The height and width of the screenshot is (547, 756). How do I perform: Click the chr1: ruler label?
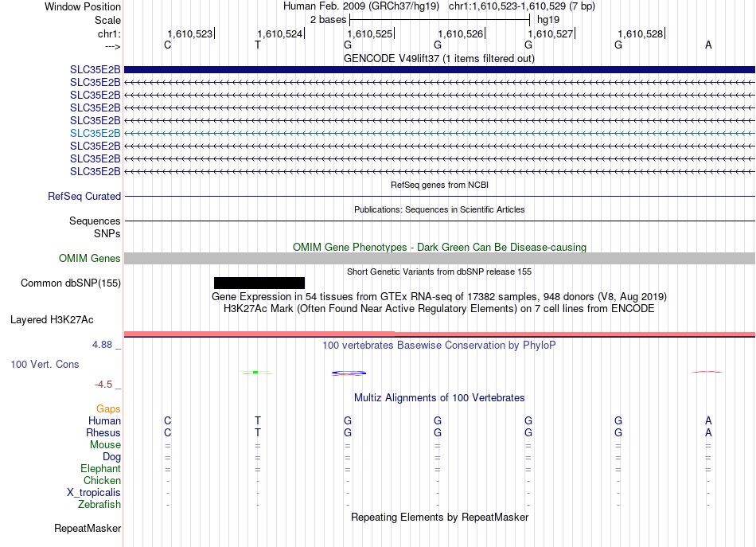click(109, 34)
